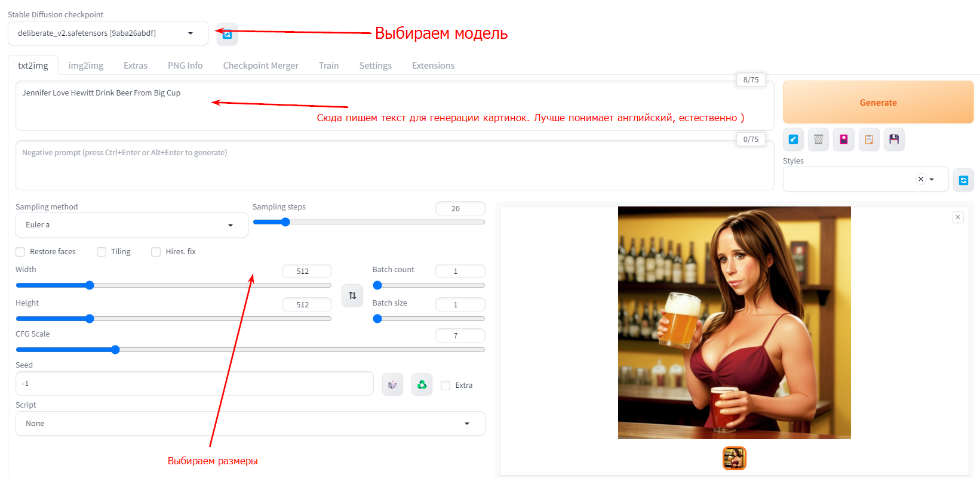Show extra networks pink card icon
The image size is (980, 478).
pos(843,139)
